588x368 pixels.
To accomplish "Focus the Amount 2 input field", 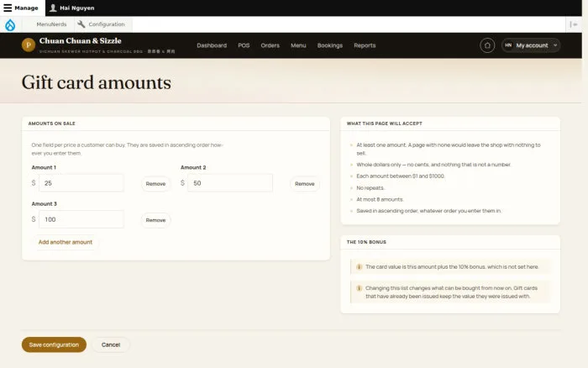I will 230,183.
